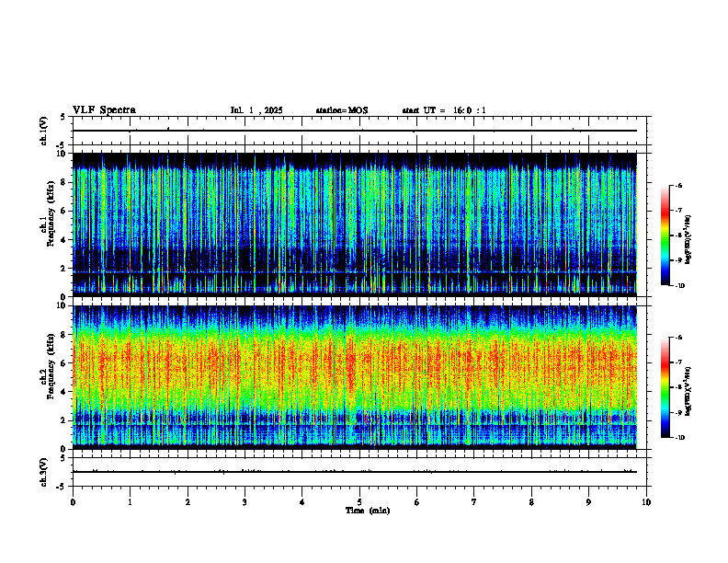
Task: Click the "start UT = 16:0:1" header text
Action: [444, 110]
